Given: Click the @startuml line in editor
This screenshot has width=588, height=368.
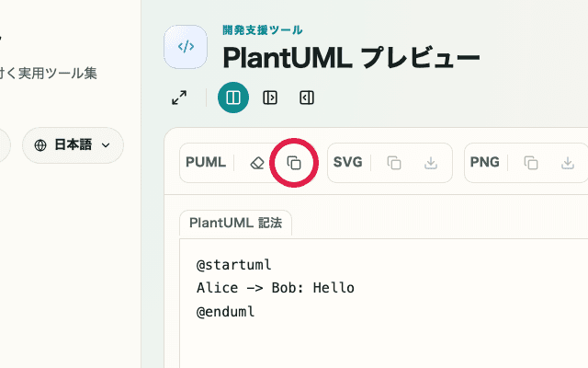Looking at the screenshot, I should pyautogui.click(x=234, y=265).
